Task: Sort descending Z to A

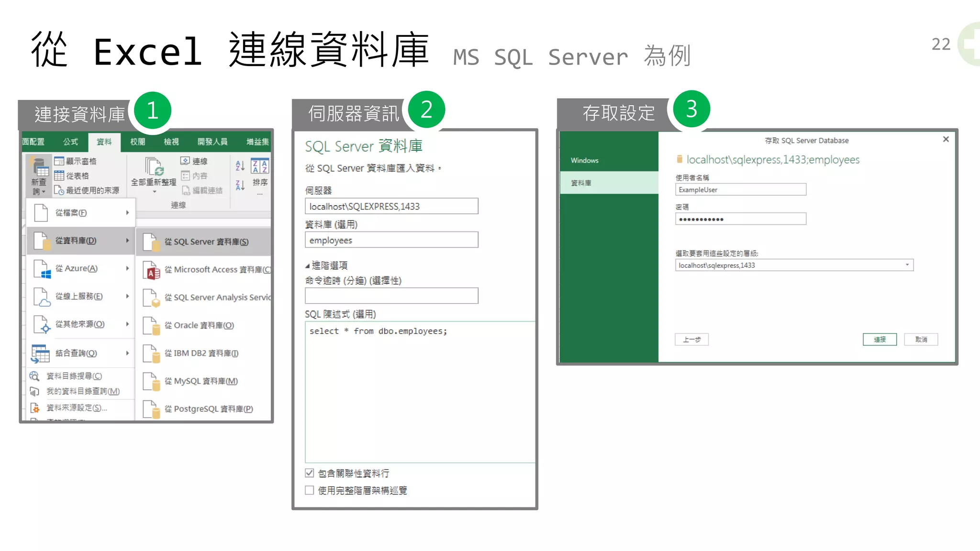Action: pos(240,185)
